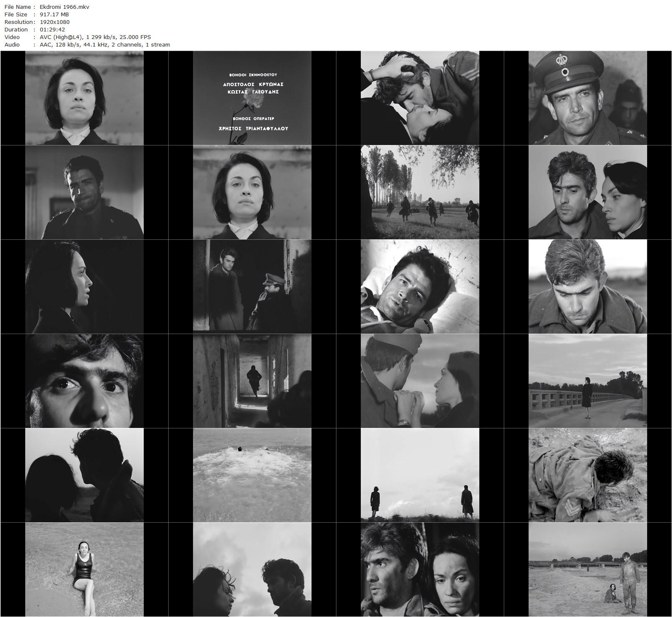Select the Greek credits title card thumbnail

tap(252, 97)
